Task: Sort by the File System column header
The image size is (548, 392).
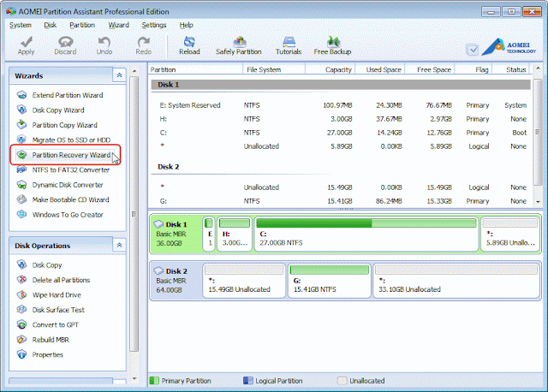Action: 274,69
